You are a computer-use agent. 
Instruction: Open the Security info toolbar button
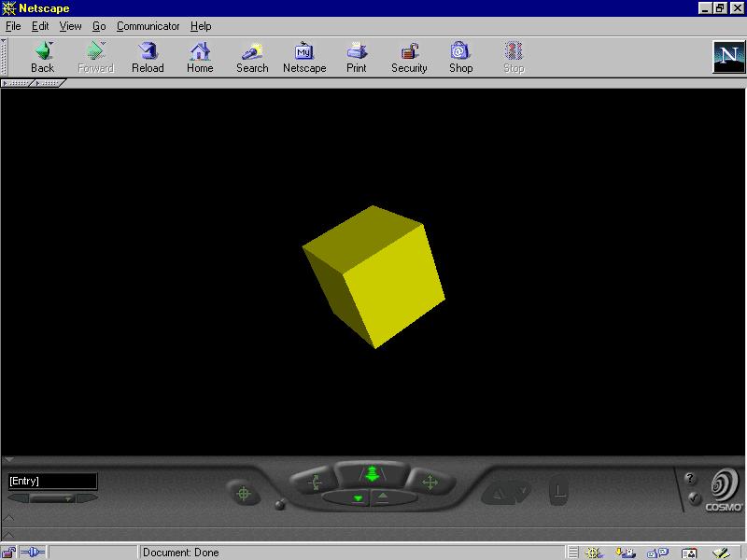click(409, 58)
